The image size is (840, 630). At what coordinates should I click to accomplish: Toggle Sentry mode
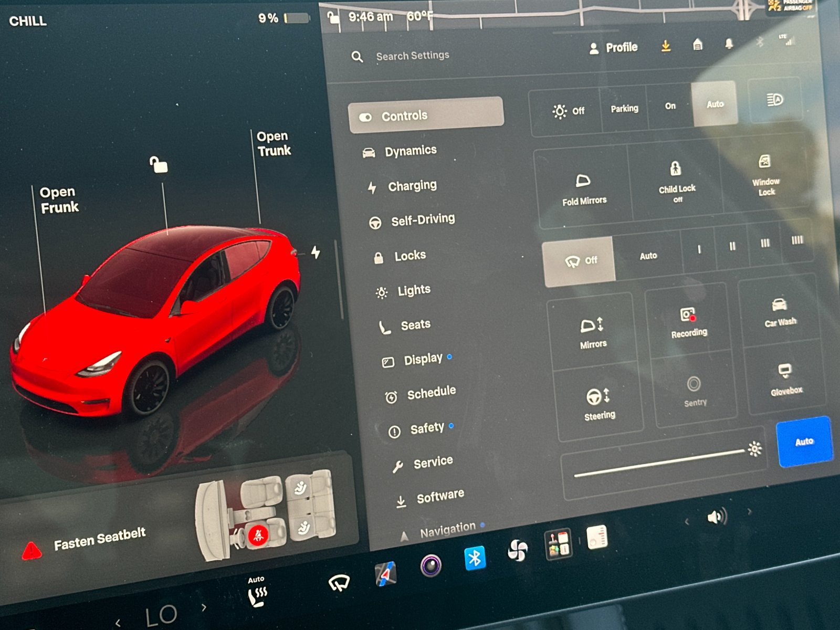click(694, 392)
